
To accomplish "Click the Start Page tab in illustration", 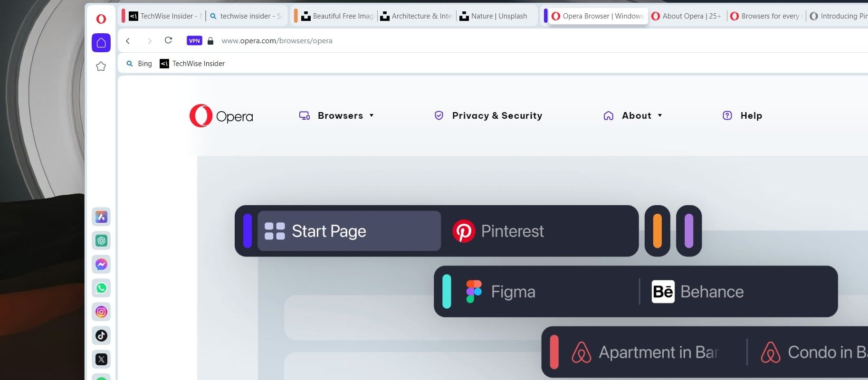I will pyautogui.click(x=349, y=231).
